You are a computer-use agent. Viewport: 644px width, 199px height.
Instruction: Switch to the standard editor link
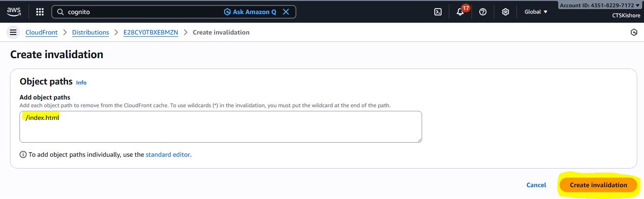pos(168,154)
